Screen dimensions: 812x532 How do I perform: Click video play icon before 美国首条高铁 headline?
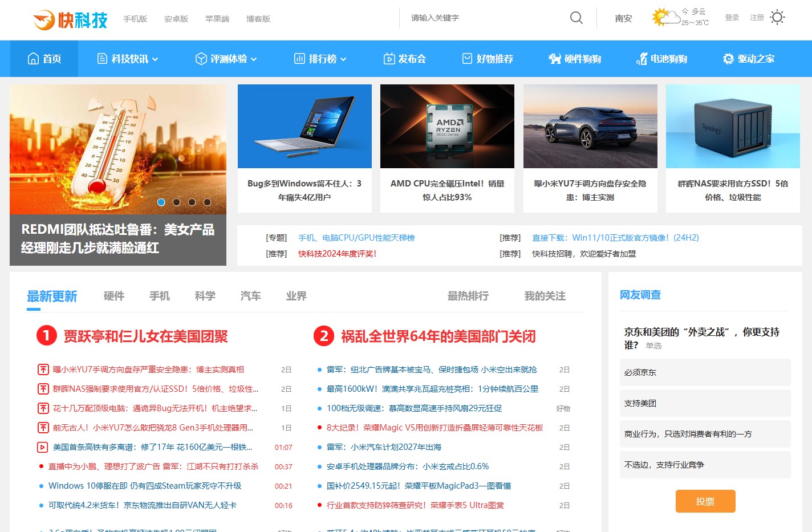[43, 447]
